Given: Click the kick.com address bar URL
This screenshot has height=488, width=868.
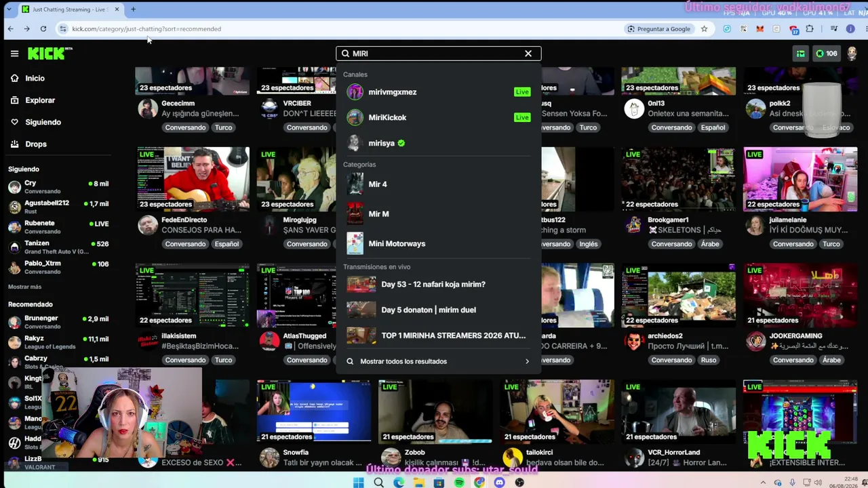Looking at the screenshot, I should 146,29.
